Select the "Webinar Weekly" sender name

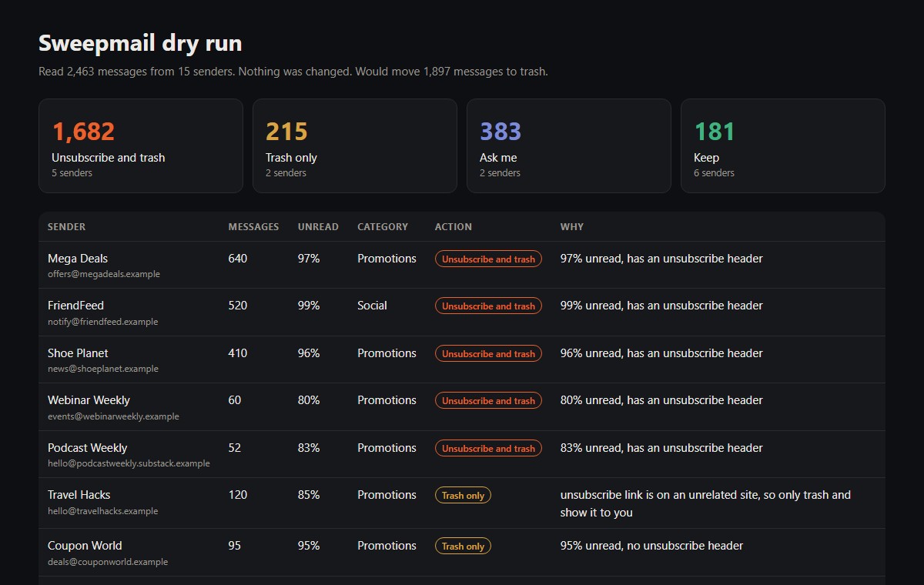pos(89,400)
